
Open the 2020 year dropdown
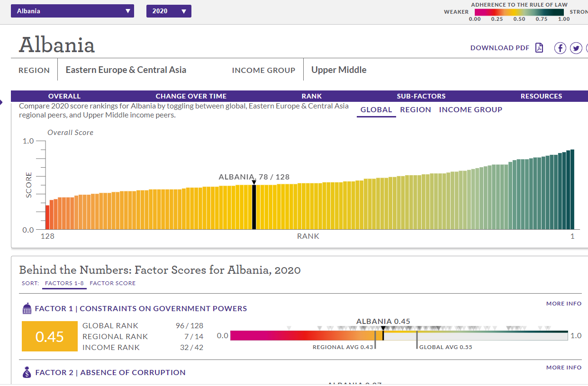click(169, 11)
